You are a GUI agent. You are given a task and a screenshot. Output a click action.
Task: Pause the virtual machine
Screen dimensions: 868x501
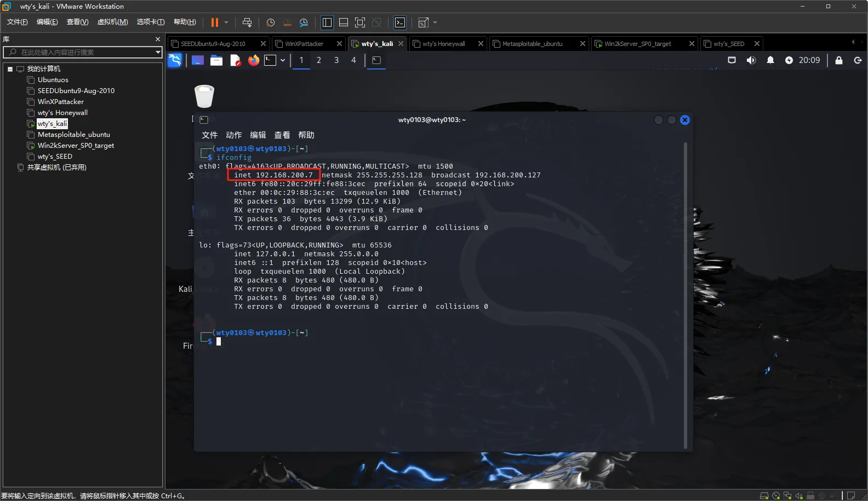pyautogui.click(x=214, y=22)
